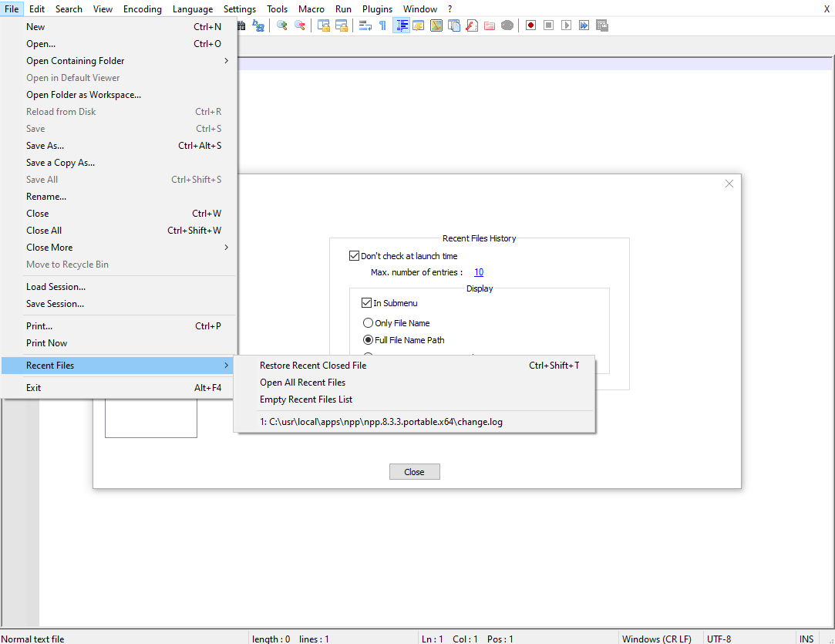835x644 pixels.
Task: Click Windows (CR LF) in status bar
Action: pyautogui.click(x=657, y=639)
